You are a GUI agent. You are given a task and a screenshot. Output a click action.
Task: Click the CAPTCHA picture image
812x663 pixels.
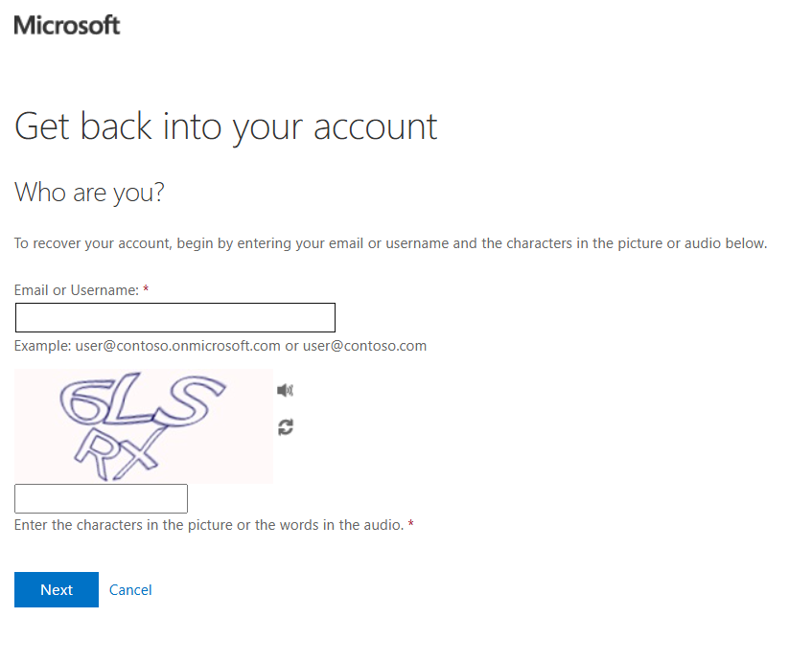(144, 425)
